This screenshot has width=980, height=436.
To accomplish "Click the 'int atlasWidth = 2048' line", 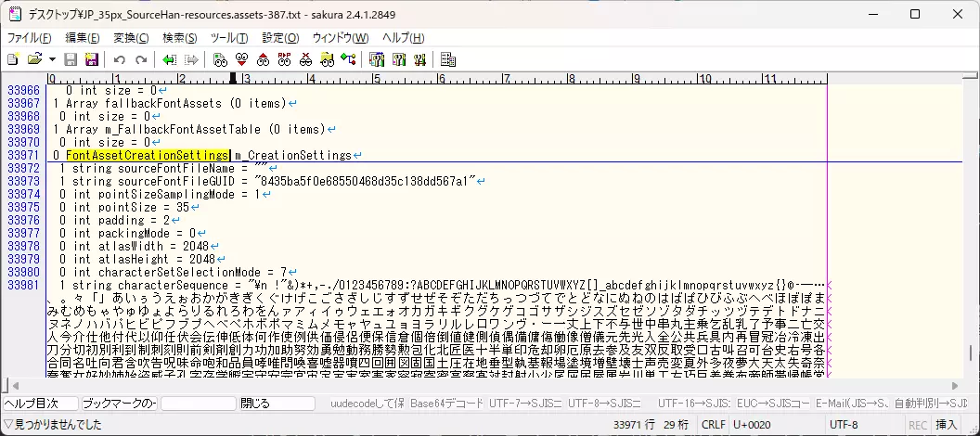I will pyautogui.click(x=134, y=247).
